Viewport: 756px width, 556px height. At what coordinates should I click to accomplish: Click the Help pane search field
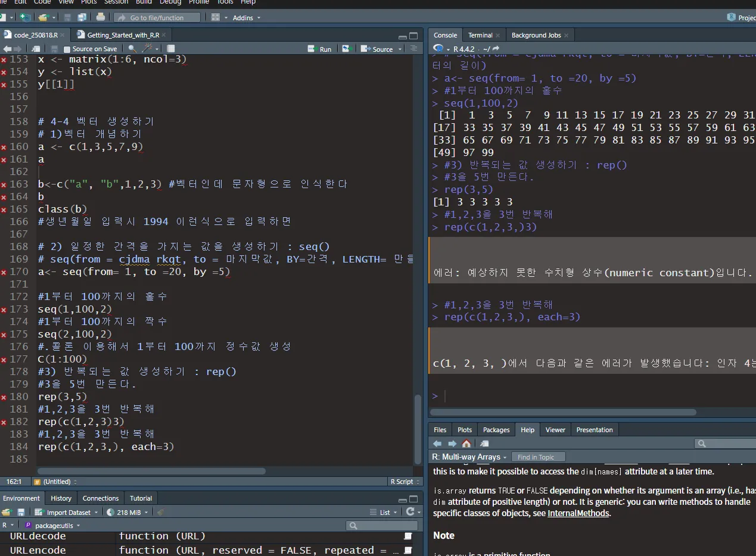(725, 443)
